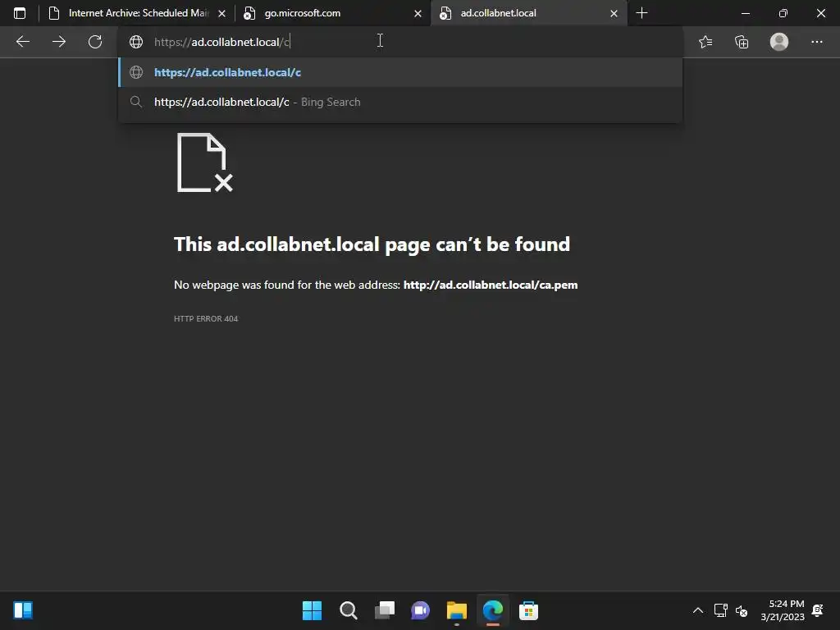Show hidden system tray icons

coord(697,610)
